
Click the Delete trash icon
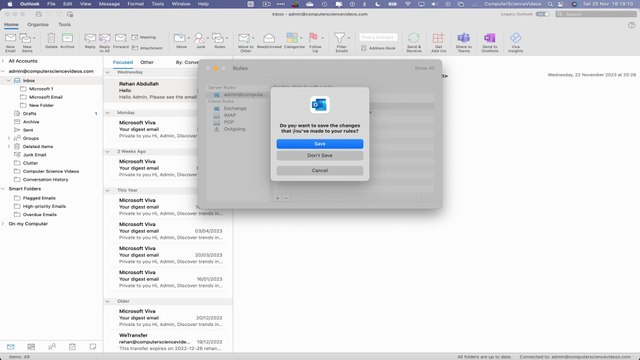point(51,38)
